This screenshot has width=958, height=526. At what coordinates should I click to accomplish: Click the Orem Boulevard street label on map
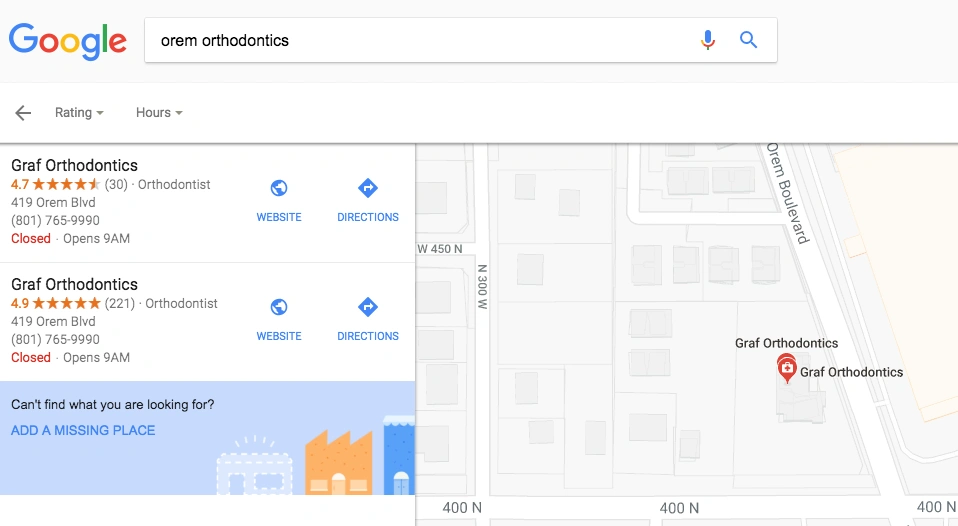tap(788, 193)
